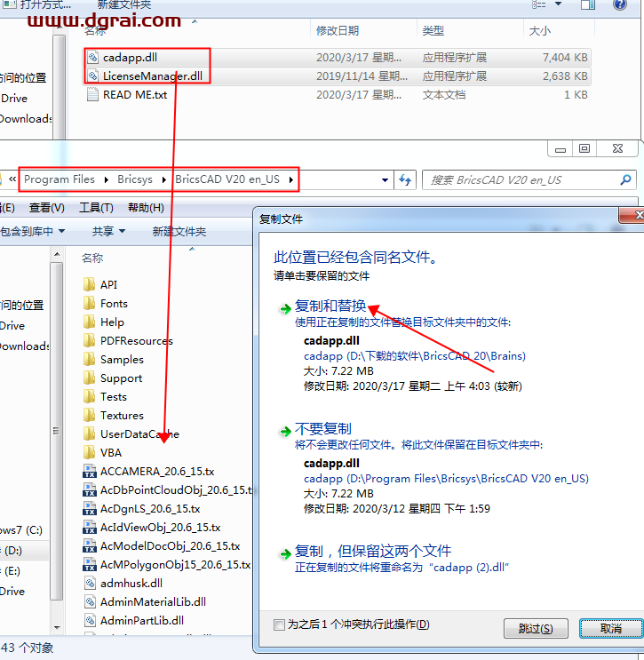
Task: Choose '不要复制' option
Action: point(322,428)
